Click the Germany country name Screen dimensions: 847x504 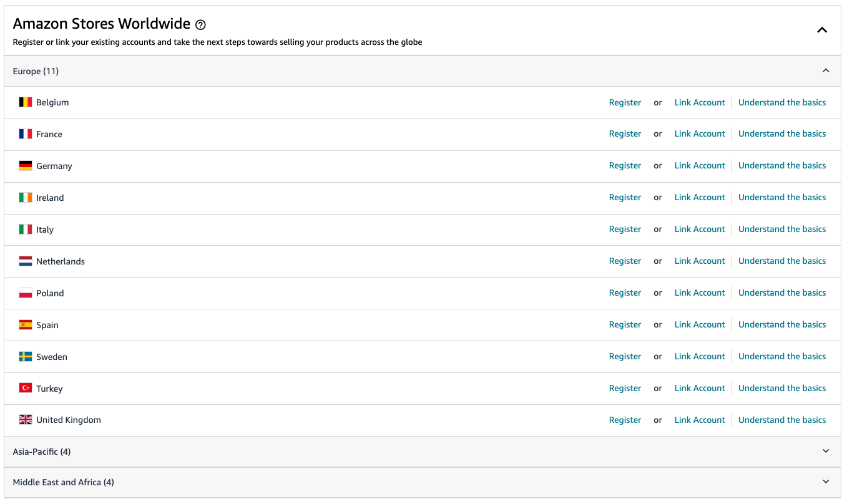[x=54, y=166]
